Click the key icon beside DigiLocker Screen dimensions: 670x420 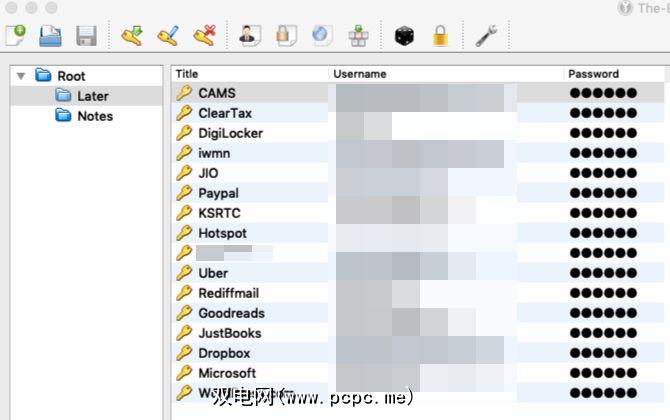[x=184, y=133]
